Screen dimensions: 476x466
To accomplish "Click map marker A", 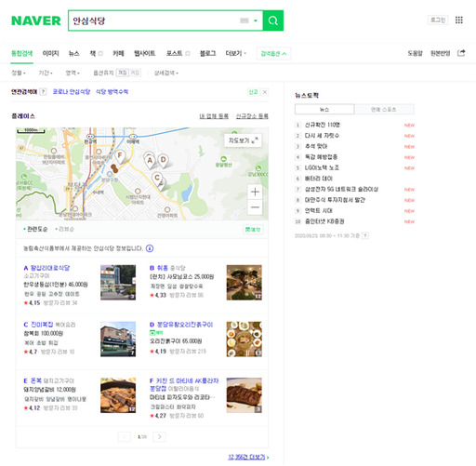I will (150, 161).
